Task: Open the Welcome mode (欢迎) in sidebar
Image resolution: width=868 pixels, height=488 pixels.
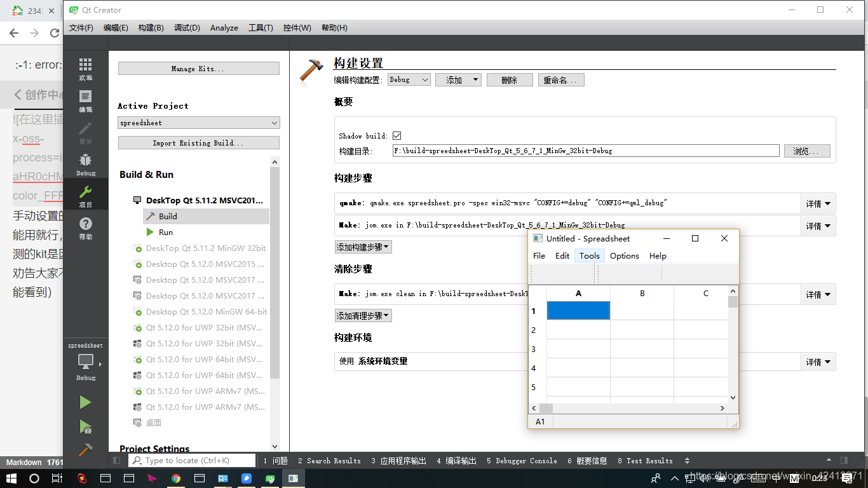Action: pos(85,69)
